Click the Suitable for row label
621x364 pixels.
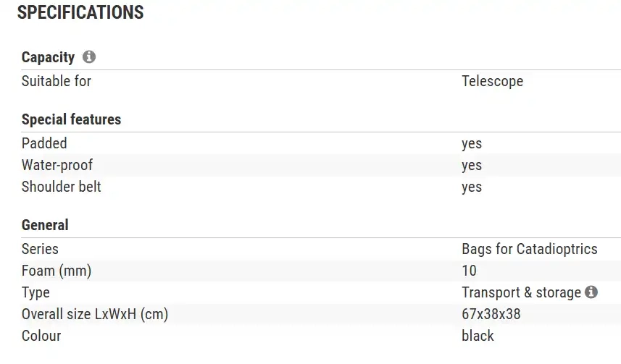[x=57, y=81]
